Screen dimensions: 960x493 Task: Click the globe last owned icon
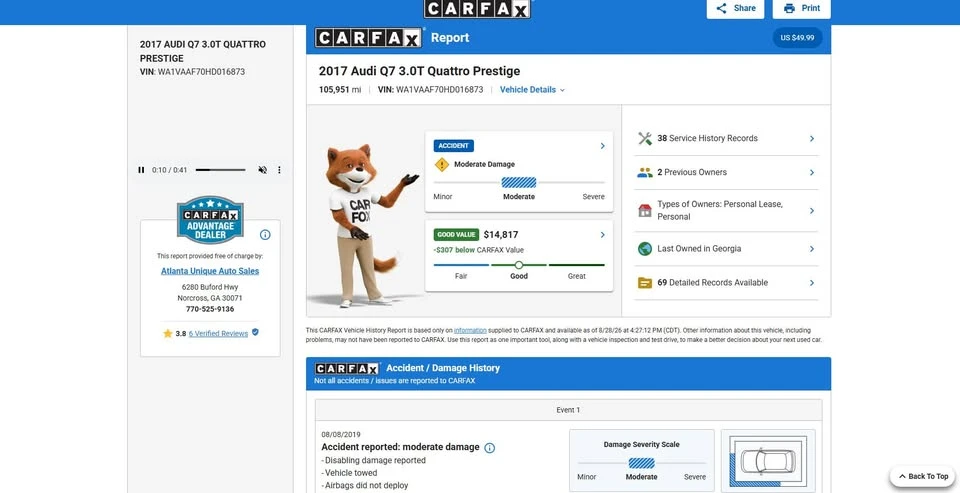pos(645,249)
